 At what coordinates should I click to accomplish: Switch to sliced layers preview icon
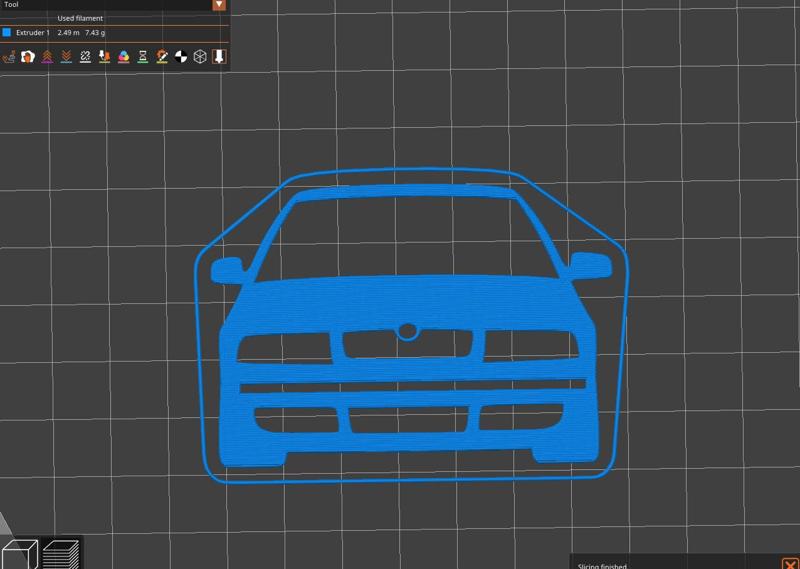tap(61, 554)
